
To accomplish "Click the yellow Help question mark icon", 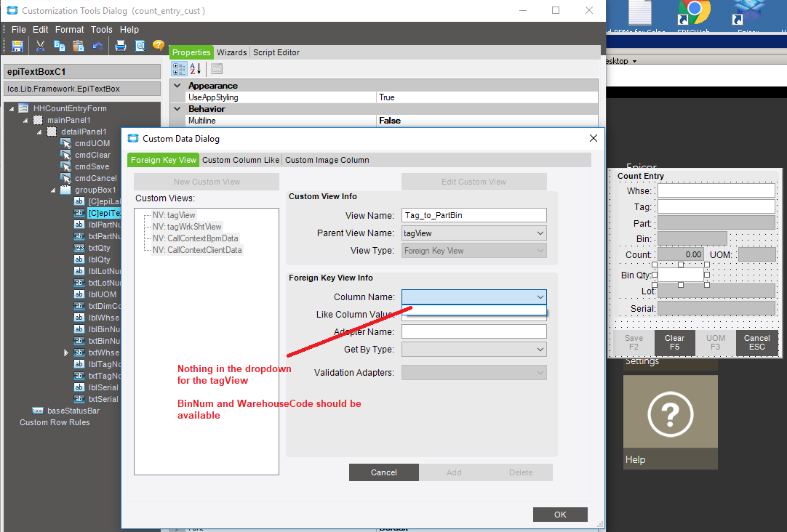I will point(159,45).
